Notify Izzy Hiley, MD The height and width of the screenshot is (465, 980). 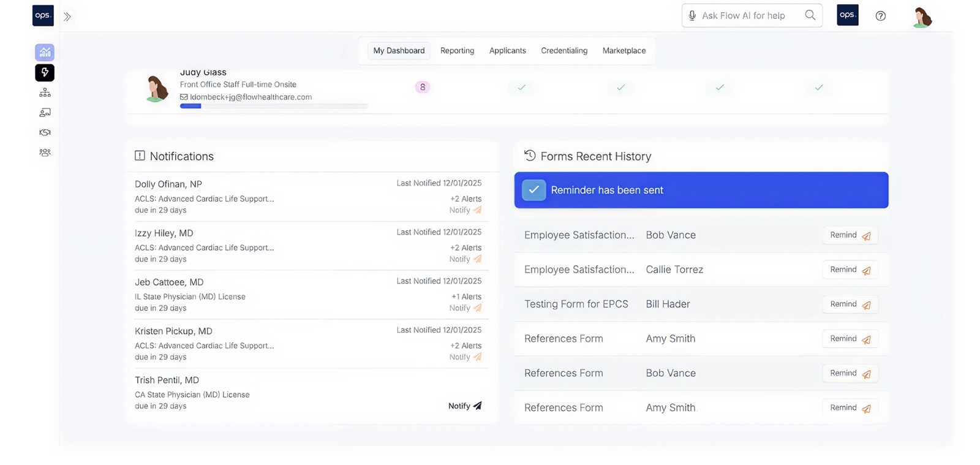[x=466, y=259]
